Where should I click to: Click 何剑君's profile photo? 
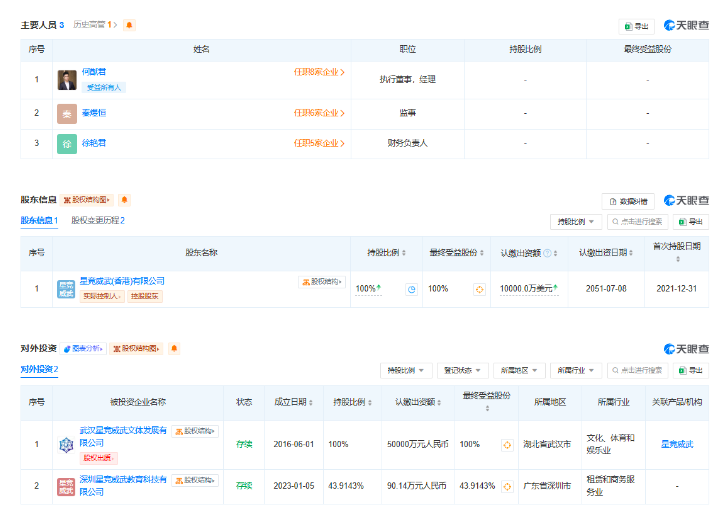click(x=67, y=80)
